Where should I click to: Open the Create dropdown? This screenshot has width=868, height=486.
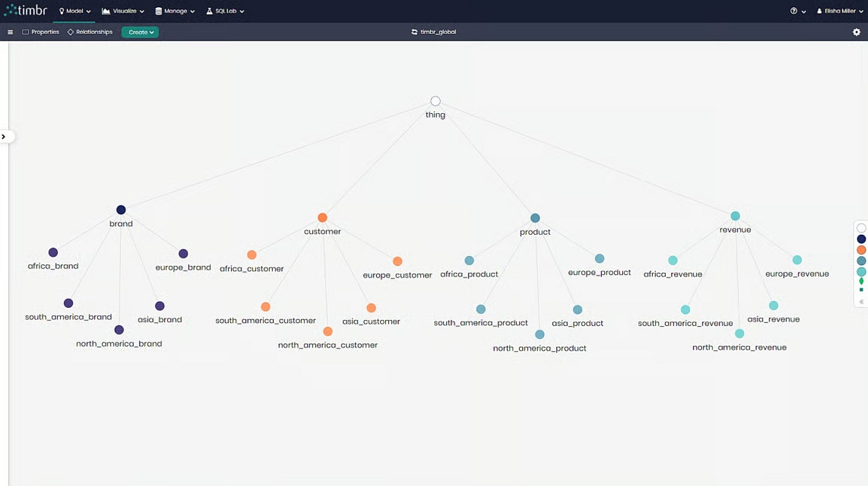point(140,32)
